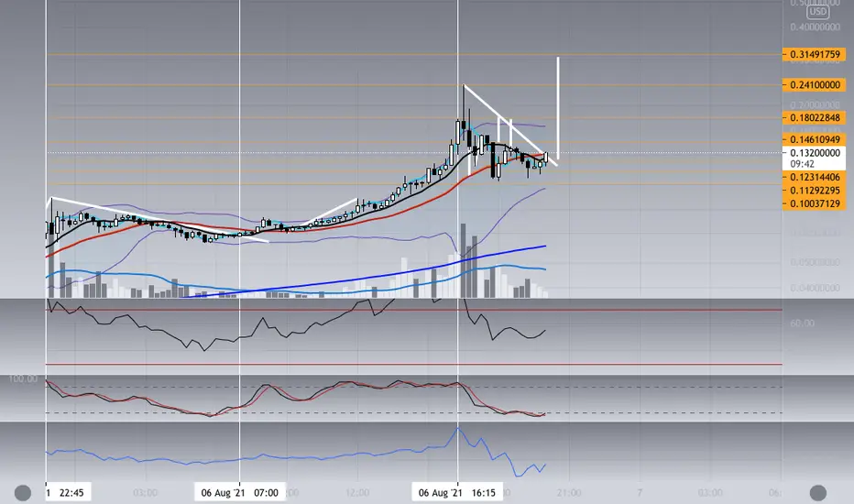
Task: Click the gray circle button below the price axis
Action: click(818, 493)
